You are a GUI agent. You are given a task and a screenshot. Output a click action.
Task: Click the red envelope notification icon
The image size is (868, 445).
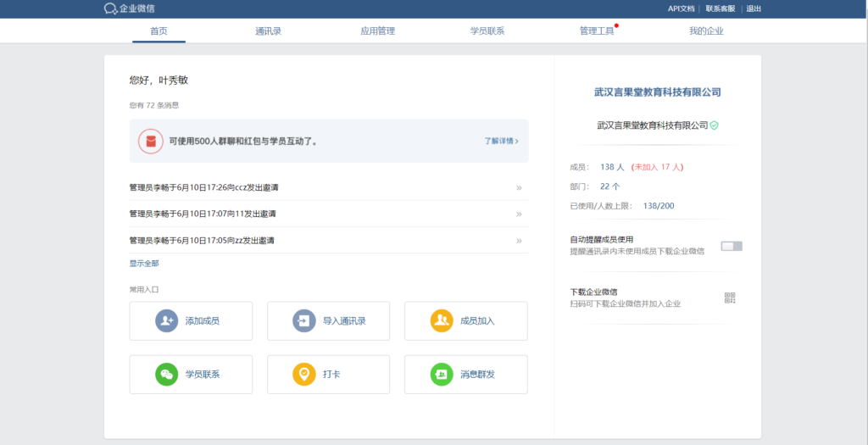151,142
